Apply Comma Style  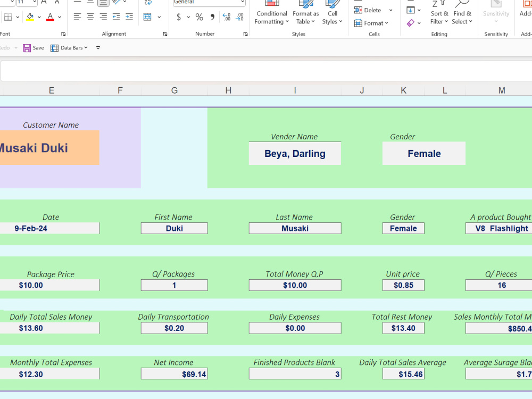(212, 16)
